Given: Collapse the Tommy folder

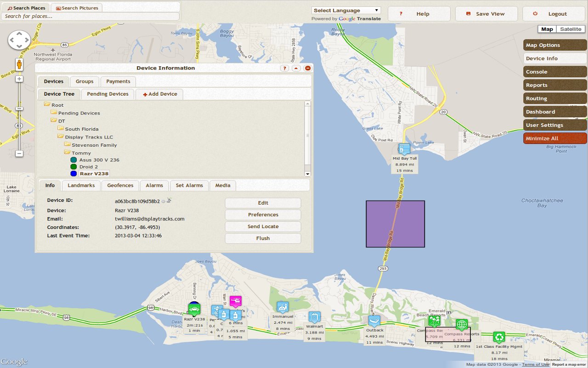Looking at the screenshot, I should click(x=68, y=153).
